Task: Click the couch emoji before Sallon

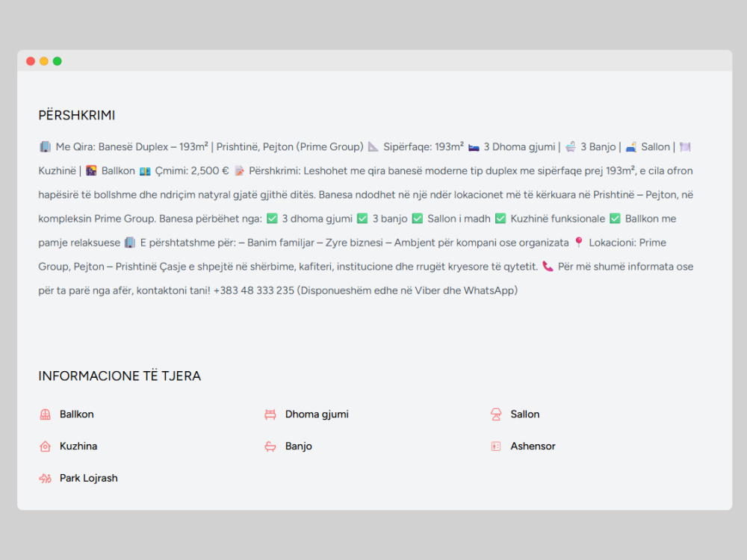Action: (x=630, y=147)
